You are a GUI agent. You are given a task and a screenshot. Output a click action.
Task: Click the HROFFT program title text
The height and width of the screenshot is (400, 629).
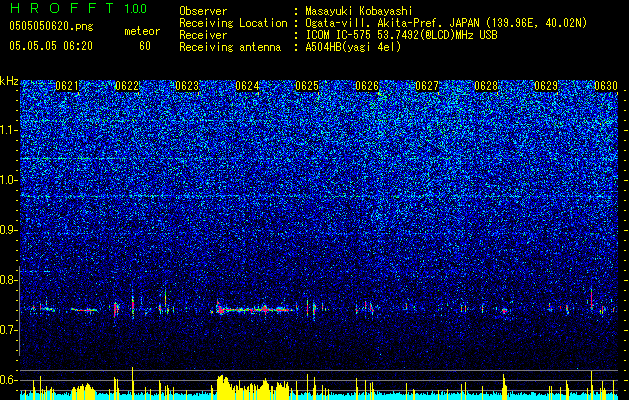[x=62, y=8]
